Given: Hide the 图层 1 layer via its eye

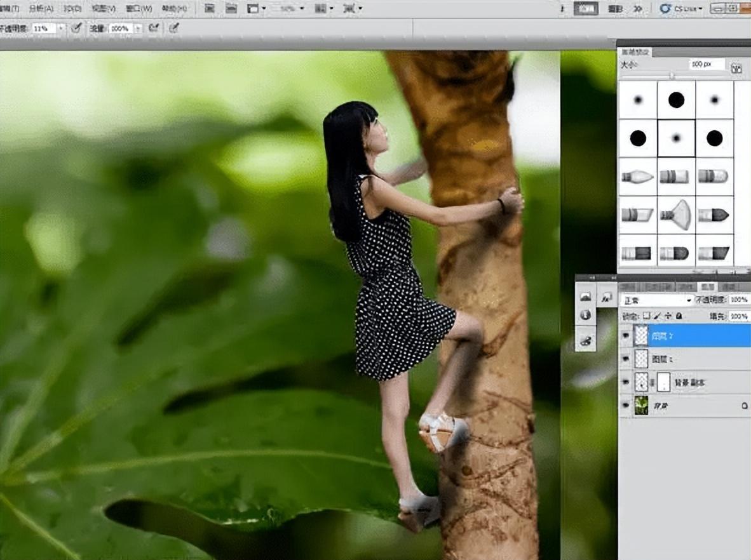Looking at the screenshot, I should click(x=625, y=359).
